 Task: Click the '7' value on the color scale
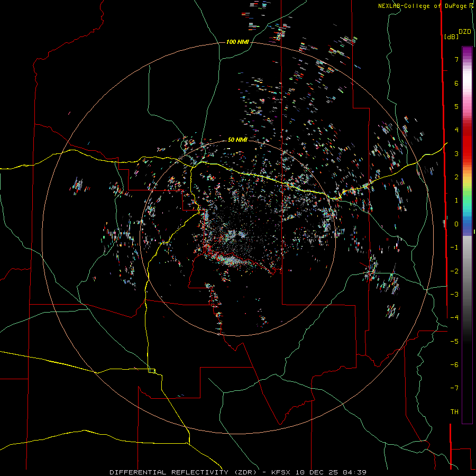point(456,59)
